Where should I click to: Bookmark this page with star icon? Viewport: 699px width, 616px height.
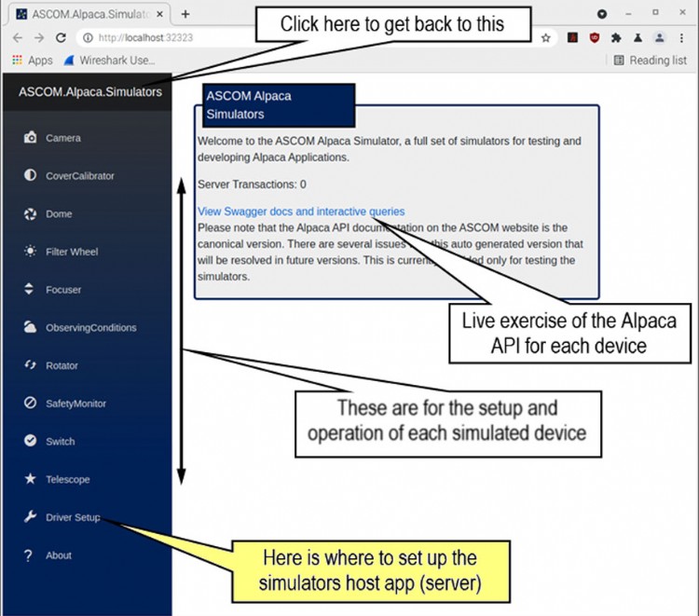[545, 38]
